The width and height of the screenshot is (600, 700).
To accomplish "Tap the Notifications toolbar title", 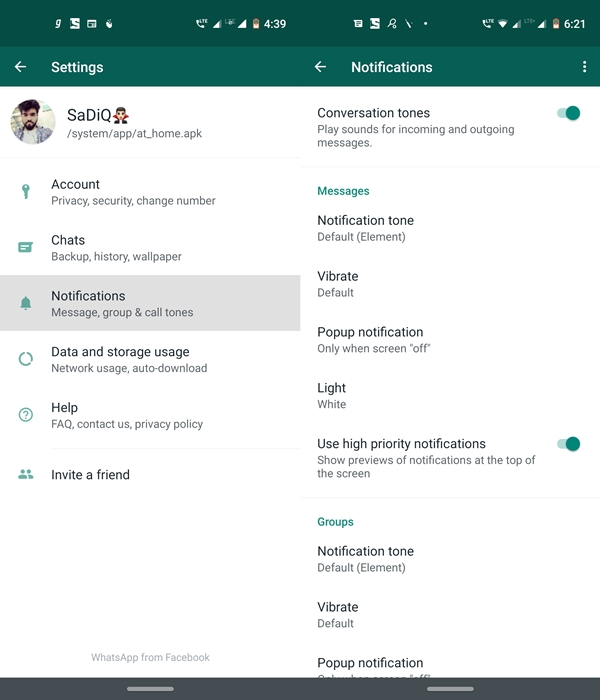I will click(x=392, y=67).
